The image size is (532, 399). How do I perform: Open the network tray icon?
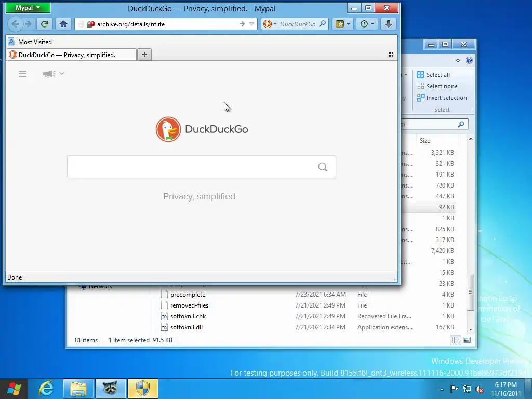467,389
